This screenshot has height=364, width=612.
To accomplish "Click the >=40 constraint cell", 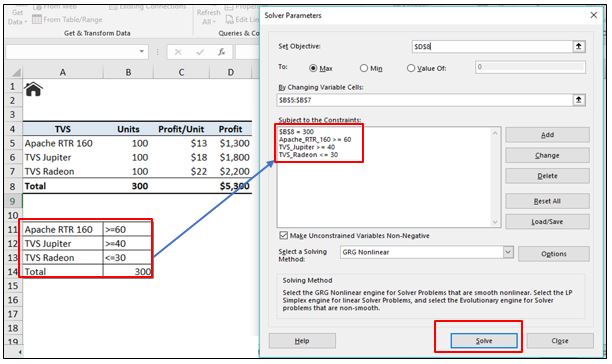I will tap(127, 243).
